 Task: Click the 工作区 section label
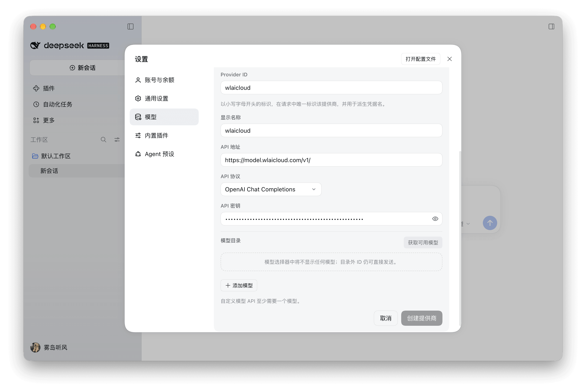pos(39,139)
